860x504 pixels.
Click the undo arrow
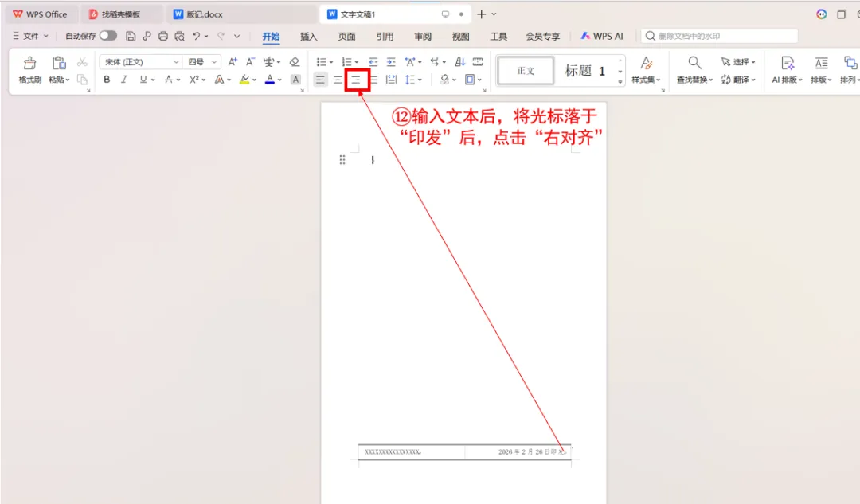pyautogui.click(x=197, y=36)
